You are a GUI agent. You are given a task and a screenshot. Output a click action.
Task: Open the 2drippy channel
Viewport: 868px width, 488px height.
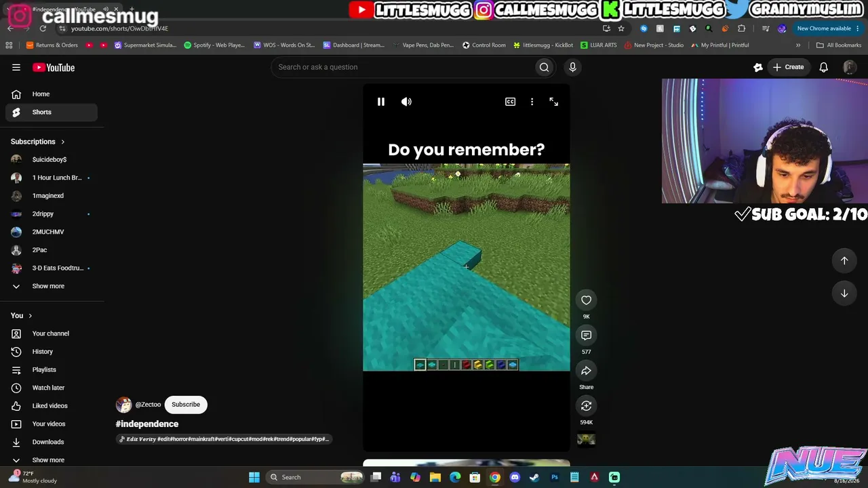tap(52, 213)
